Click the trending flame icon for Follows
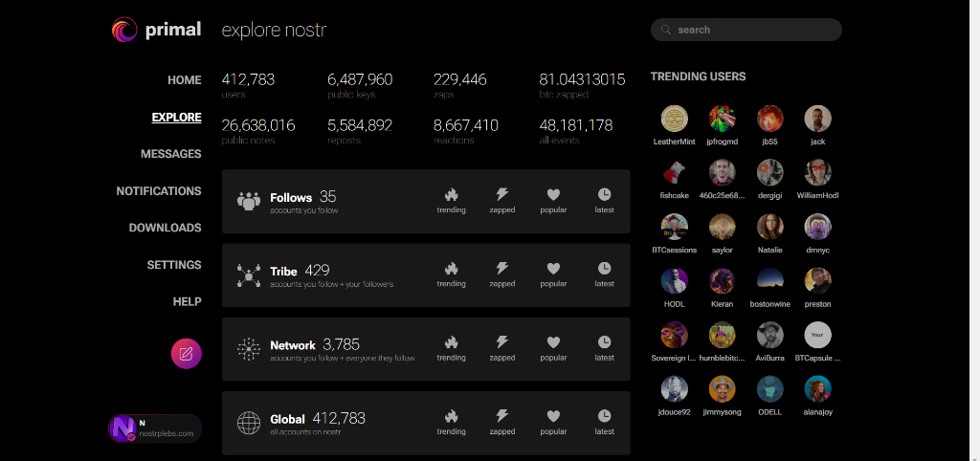980x461 pixels. tap(451, 195)
